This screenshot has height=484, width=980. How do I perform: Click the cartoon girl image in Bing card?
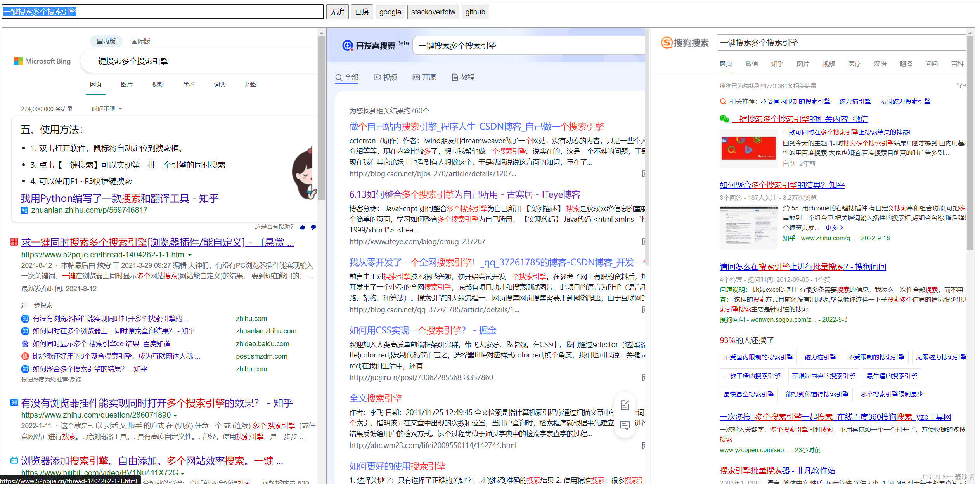(305, 173)
